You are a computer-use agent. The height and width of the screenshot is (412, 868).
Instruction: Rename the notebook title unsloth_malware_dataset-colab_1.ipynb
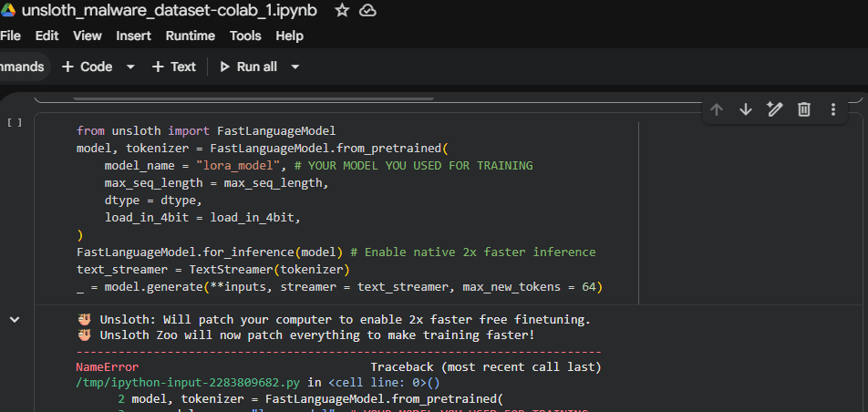click(x=170, y=11)
